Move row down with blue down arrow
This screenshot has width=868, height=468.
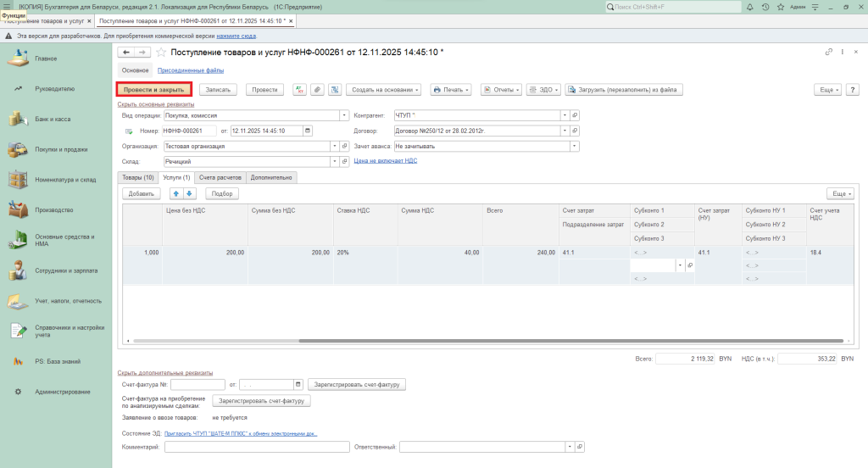pos(190,193)
